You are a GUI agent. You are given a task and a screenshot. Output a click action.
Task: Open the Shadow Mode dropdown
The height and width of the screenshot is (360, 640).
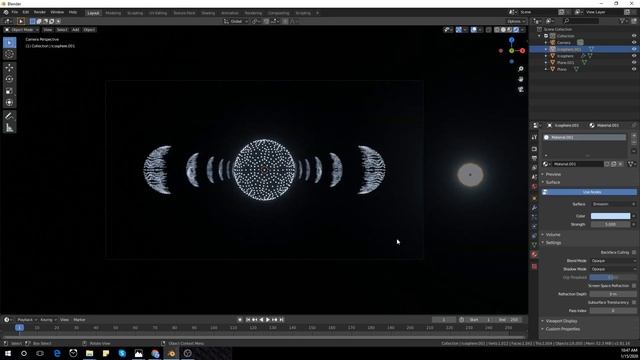[613, 269]
